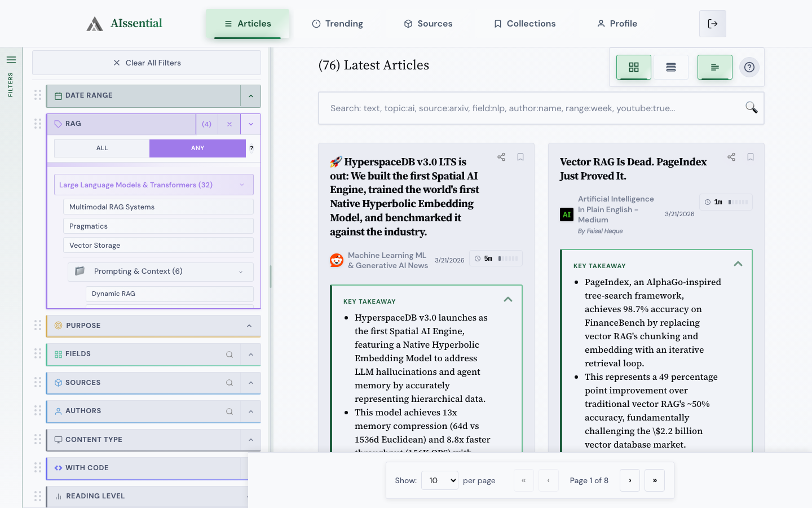Go to the next page
This screenshot has height=508, width=812.
[630, 480]
